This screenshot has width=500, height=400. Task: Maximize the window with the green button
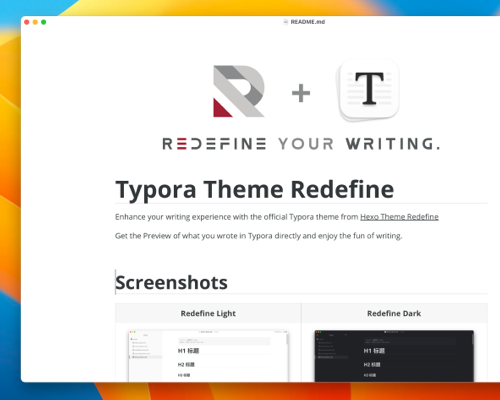point(43,22)
